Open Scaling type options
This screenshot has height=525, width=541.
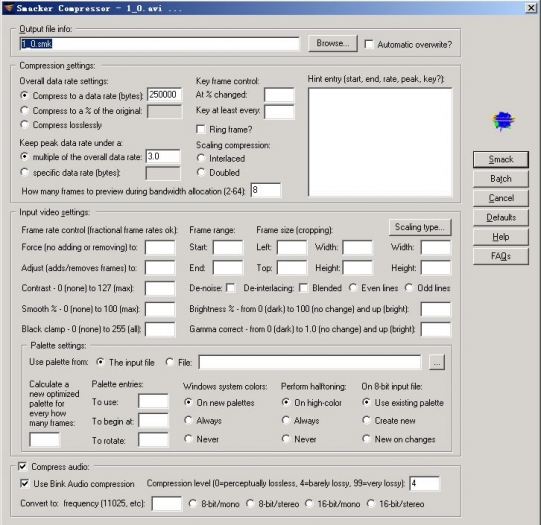point(420,227)
